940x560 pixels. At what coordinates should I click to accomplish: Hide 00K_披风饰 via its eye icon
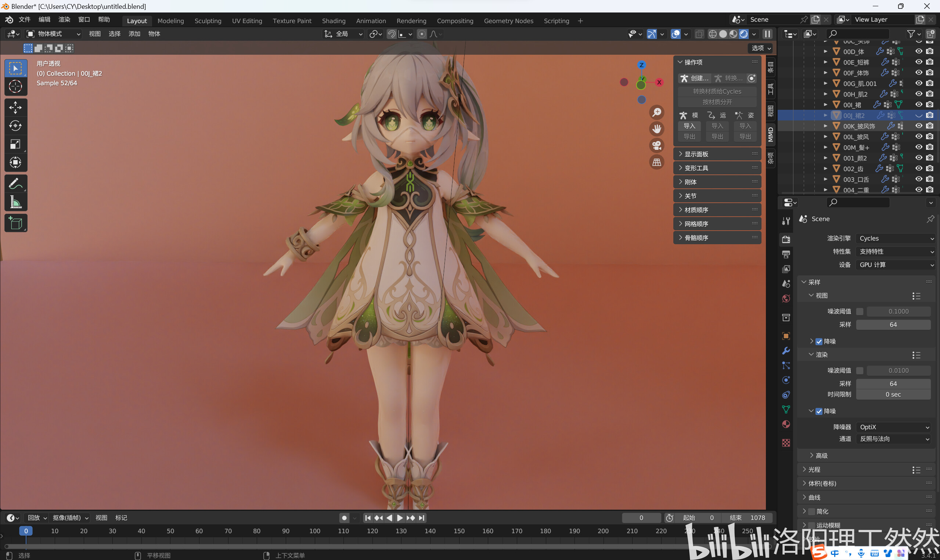point(919,126)
